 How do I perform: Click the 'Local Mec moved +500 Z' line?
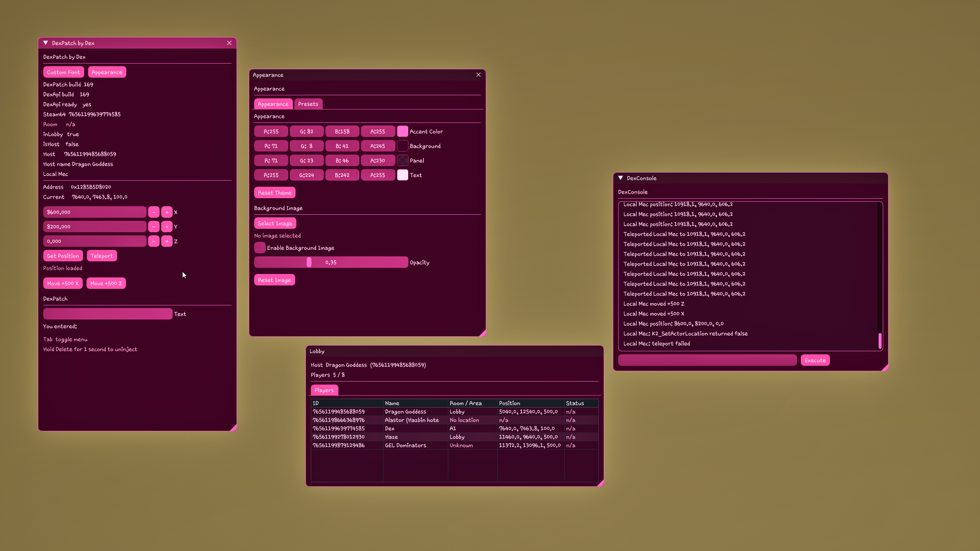[654, 304]
